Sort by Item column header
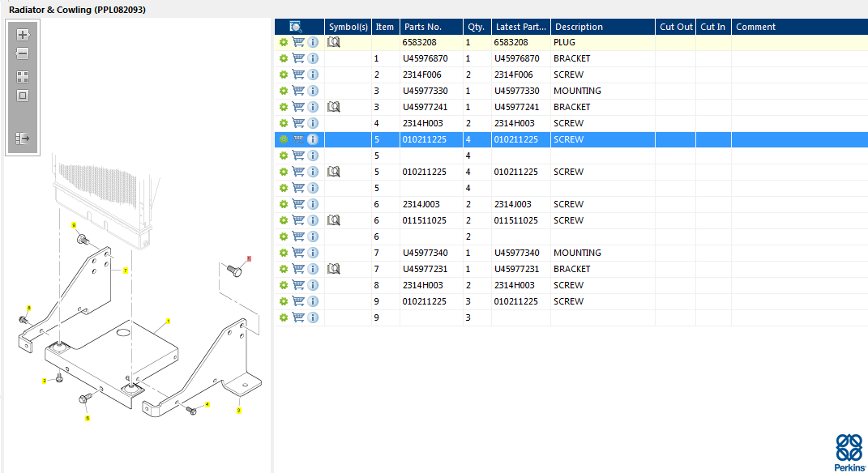The image size is (868, 473). click(385, 27)
